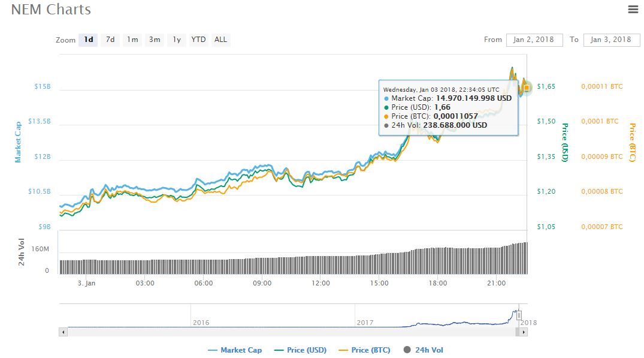This screenshot has height=358, width=644.
Task: Click the 2017 label in navigator
Action: tap(365, 323)
